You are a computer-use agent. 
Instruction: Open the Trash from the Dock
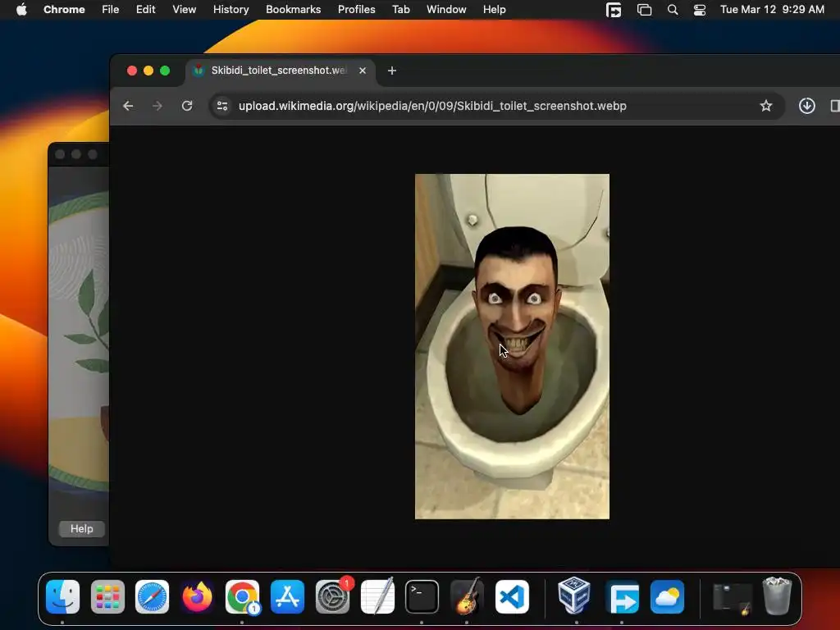777,596
